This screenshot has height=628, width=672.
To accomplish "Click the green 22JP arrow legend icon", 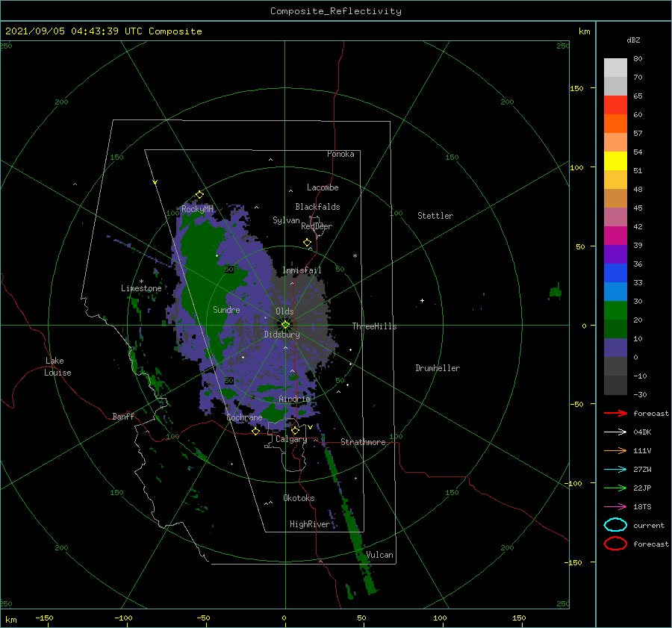I will [615, 488].
